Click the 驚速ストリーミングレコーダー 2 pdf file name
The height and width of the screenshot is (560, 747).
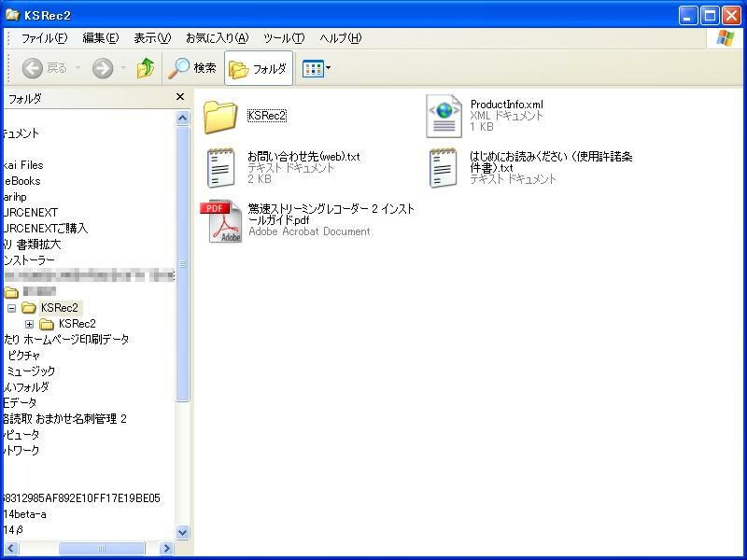click(331, 215)
